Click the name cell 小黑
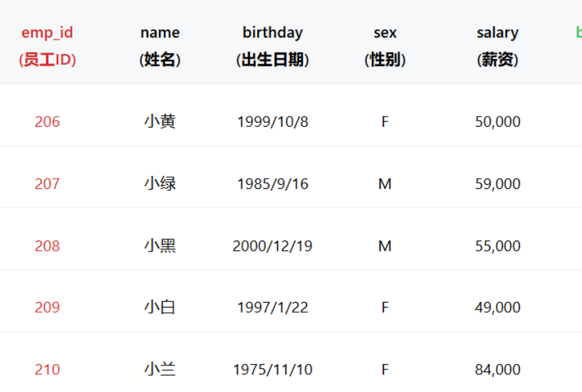This screenshot has height=392, width=582. pos(160,245)
